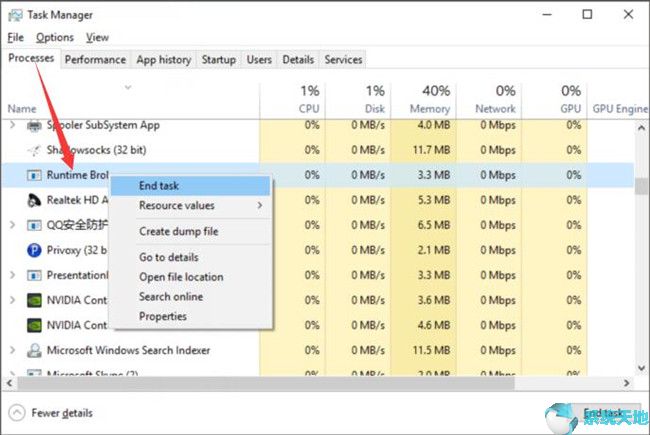Switch to the Users tab
650x435 pixels.
(x=259, y=60)
